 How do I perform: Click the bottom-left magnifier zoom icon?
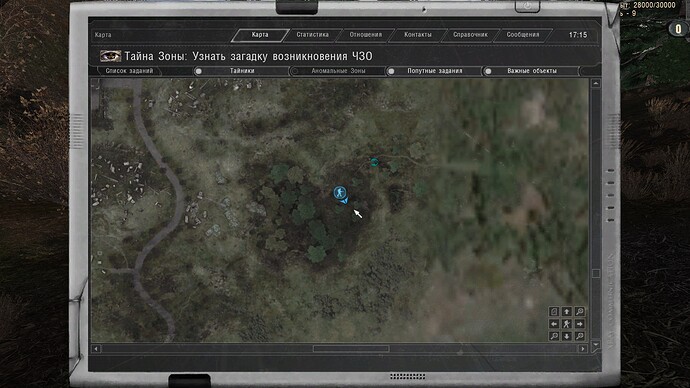pos(554,336)
